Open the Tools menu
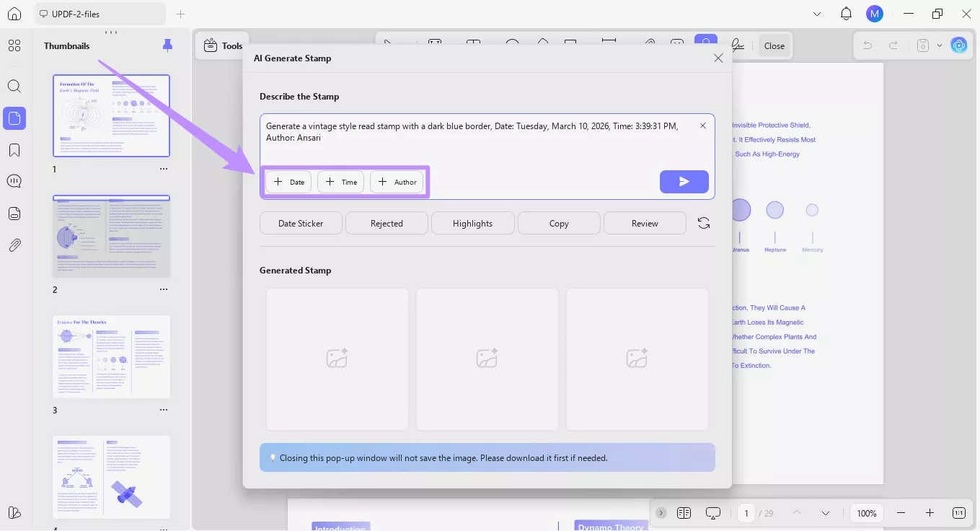Image resolution: width=980 pixels, height=531 pixels. (222, 45)
